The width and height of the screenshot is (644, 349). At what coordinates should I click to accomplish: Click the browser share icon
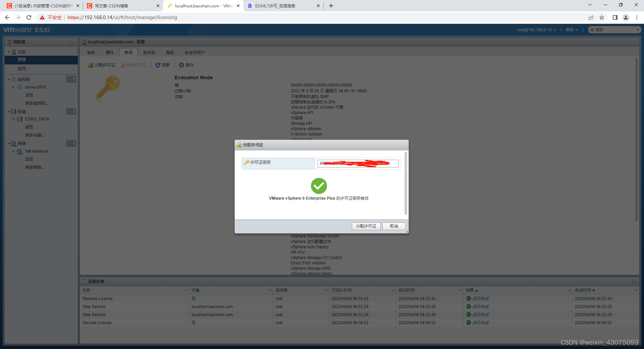click(591, 17)
